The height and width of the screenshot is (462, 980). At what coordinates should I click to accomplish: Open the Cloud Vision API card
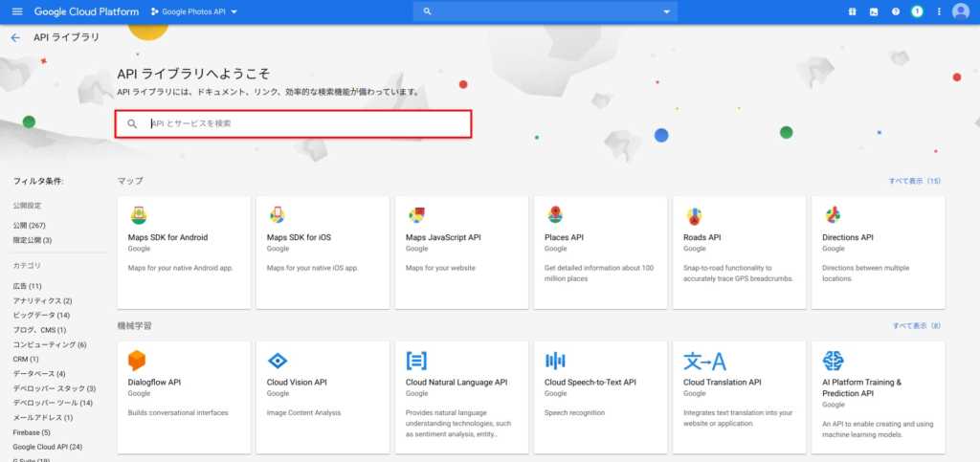tap(323, 396)
